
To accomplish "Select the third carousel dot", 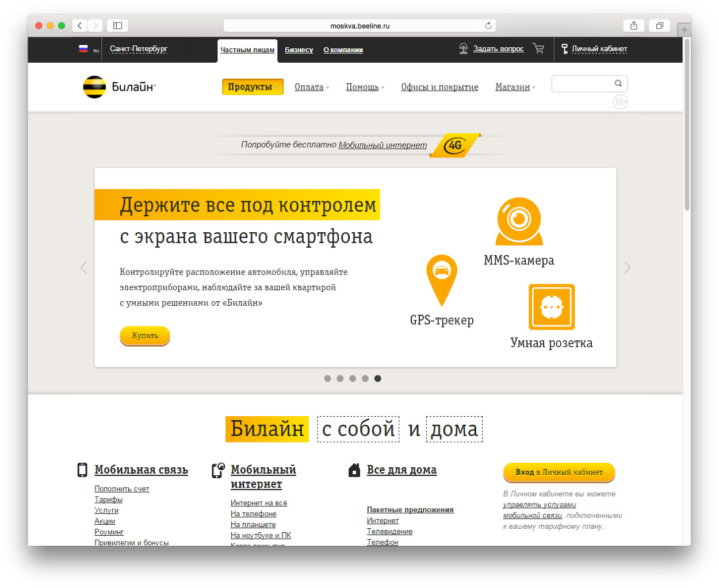I will coord(353,378).
